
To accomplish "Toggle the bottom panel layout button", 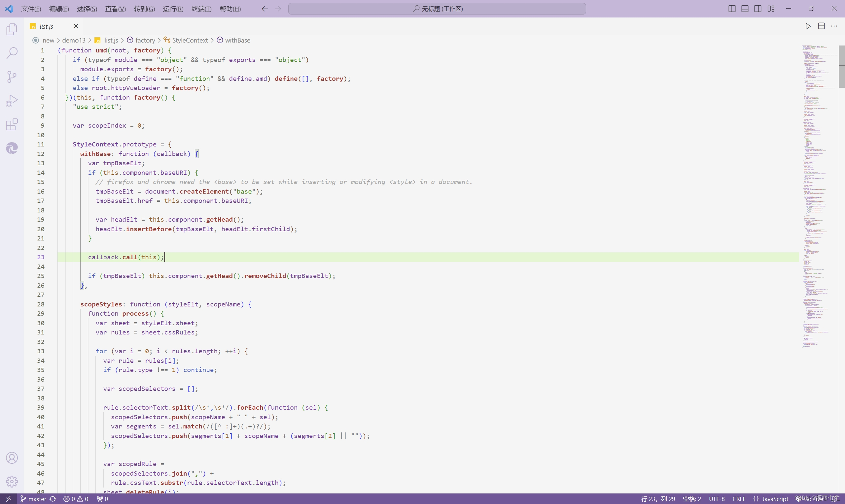I will [x=745, y=9].
